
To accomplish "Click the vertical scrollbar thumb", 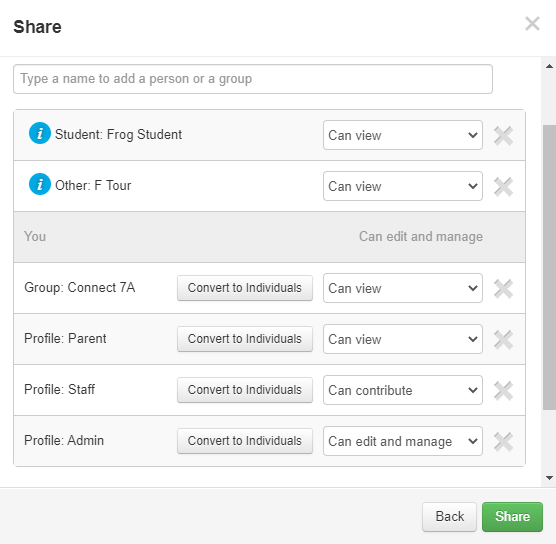I will click(549, 267).
